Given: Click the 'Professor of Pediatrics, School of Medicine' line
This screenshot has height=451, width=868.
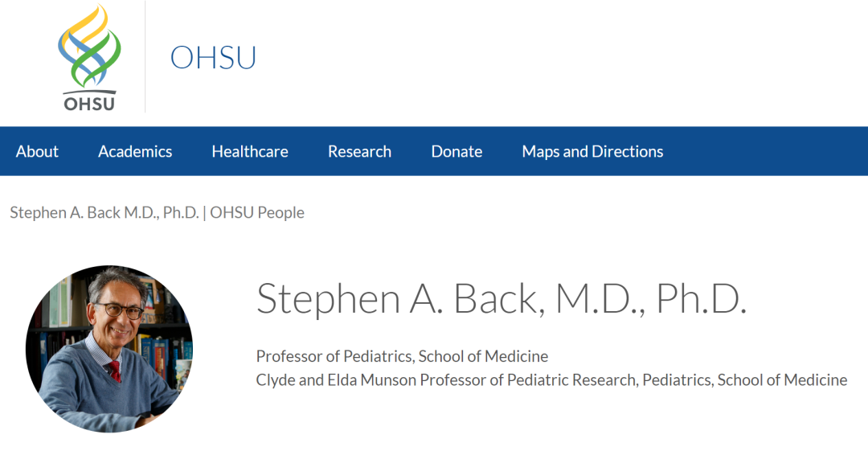Looking at the screenshot, I should [x=402, y=356].
